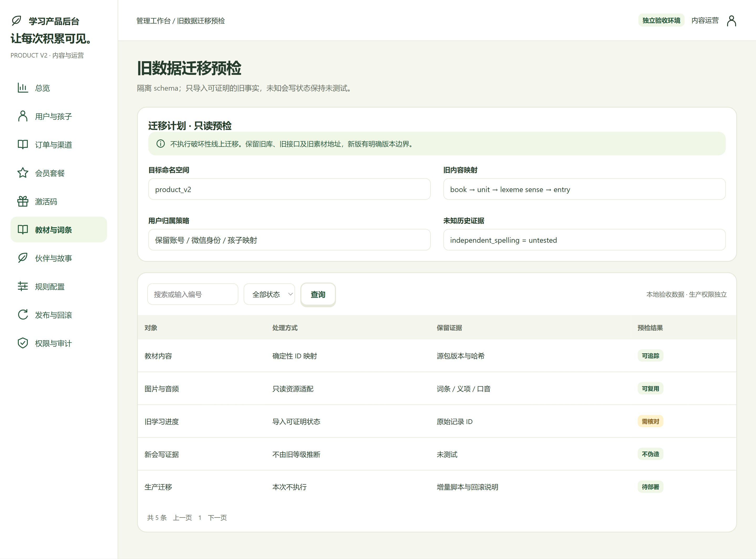756x559 pixels.
Task: Click 内容运营 user name in header
Action: click(x=705, y=20)
